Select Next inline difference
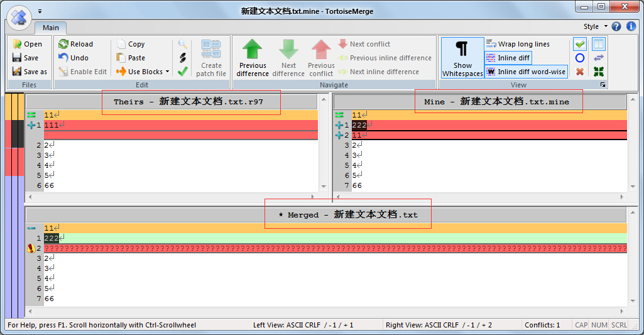The image size is (644, 335). pos(379,72)
